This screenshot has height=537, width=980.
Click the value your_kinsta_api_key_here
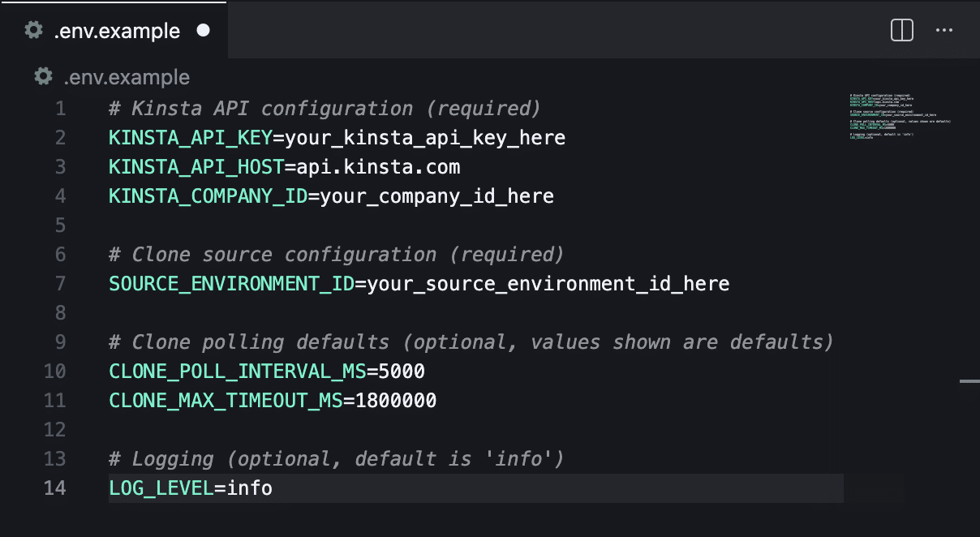click(425, 138)
